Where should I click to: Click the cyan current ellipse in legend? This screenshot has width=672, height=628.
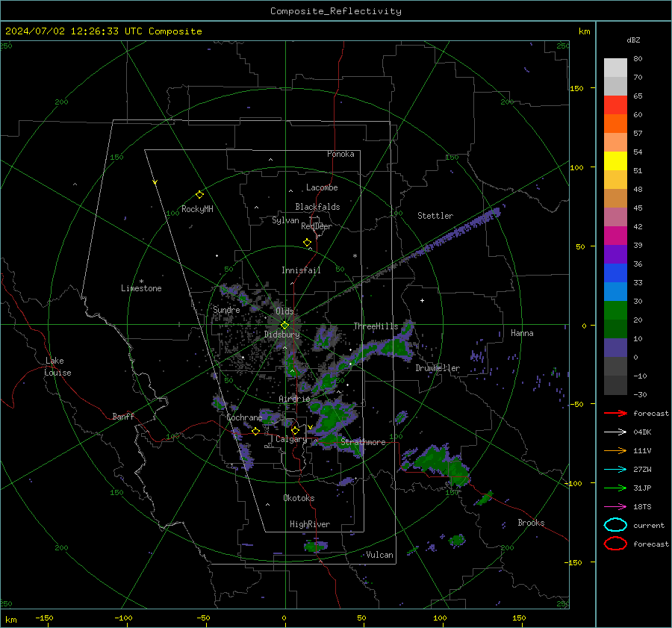(x=615, y=525)
